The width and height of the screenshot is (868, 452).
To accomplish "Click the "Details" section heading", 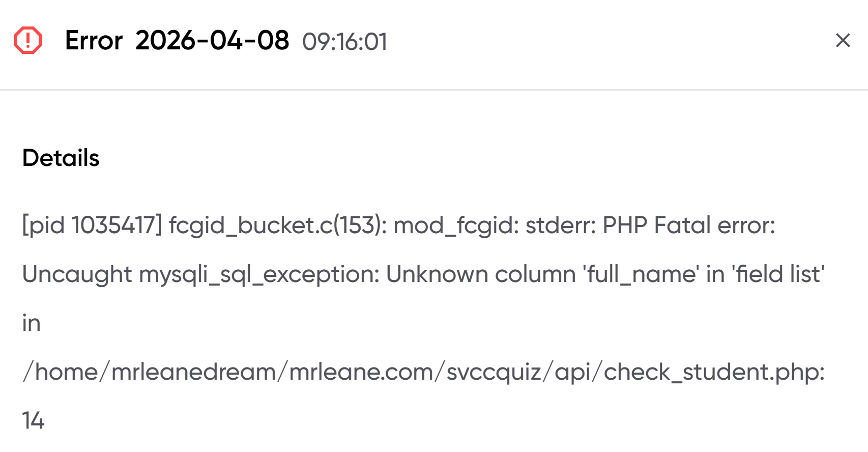I will pyautogui.click(x=61, y=158).
